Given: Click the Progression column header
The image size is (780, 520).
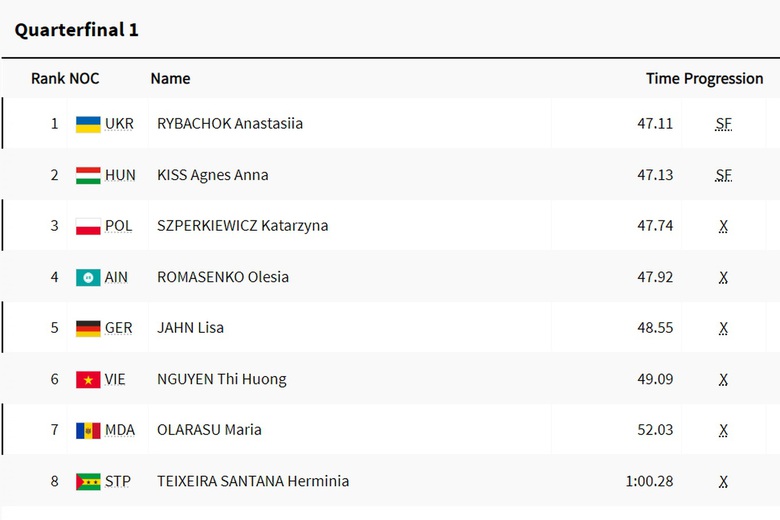Looking at the screenshot, I should (724, 78).
